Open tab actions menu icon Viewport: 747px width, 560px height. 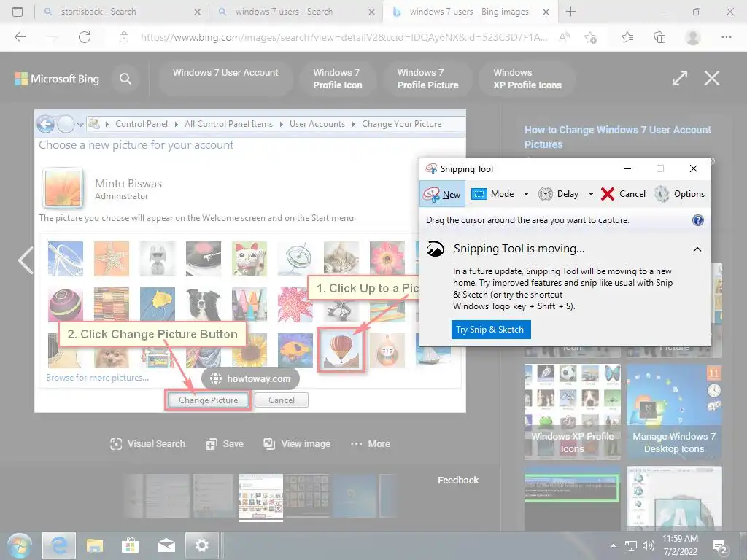tap(18, 12)
